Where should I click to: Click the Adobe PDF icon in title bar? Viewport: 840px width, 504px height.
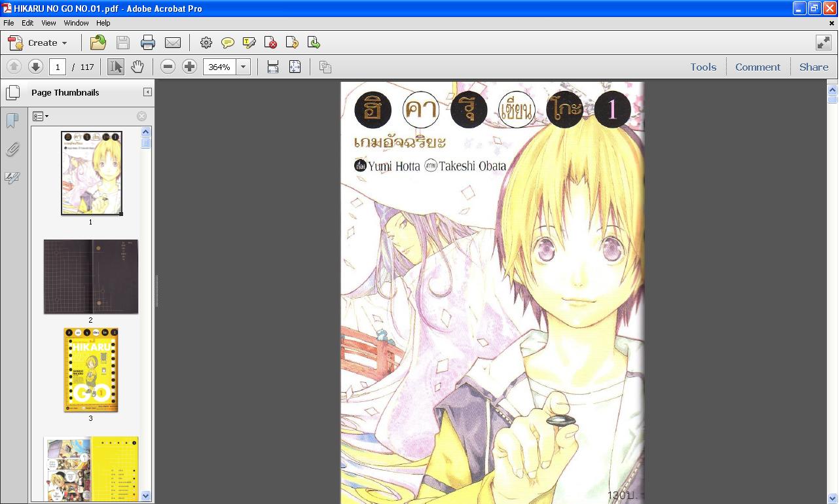coord(7,9)
